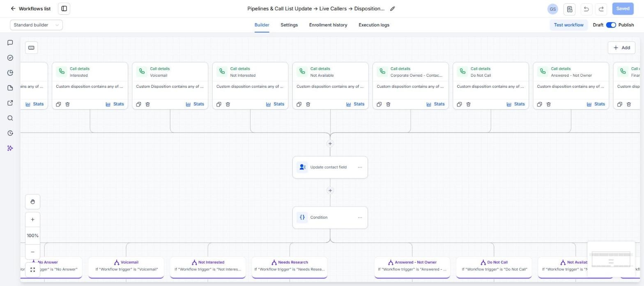Delete the Do Not Call trigger card

coord(468,104)
